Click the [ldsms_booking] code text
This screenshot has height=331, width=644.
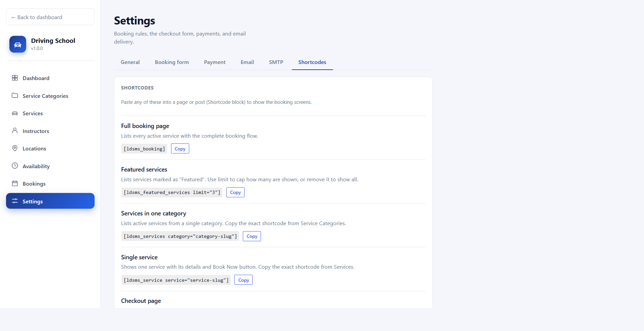pos(144,149)
